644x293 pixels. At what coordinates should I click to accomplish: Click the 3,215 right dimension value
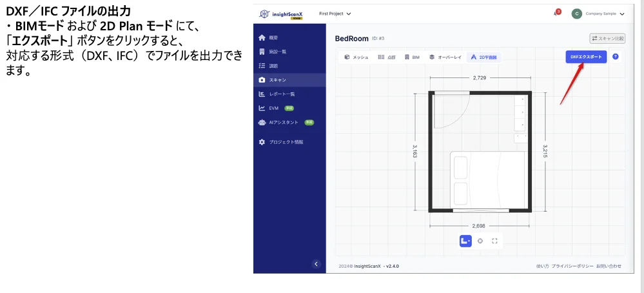545,151
